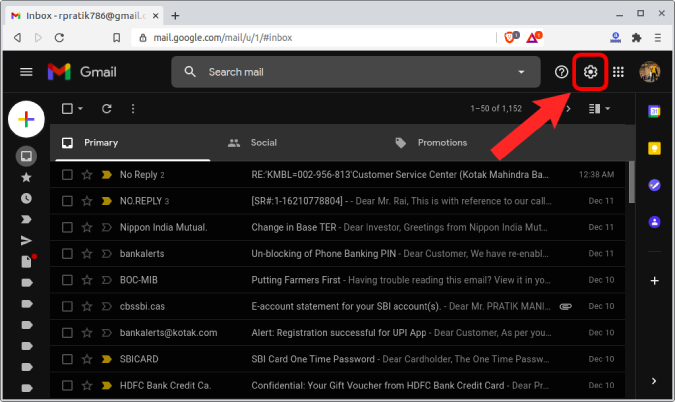Expand the select dropdown arrow
The height and width of the screenshot is (402, 675).
tap(81, 109)
